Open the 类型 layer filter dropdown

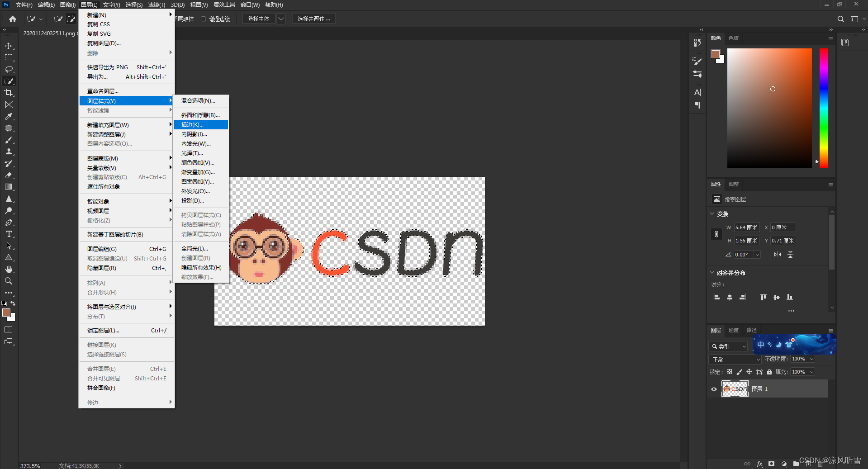728,346
